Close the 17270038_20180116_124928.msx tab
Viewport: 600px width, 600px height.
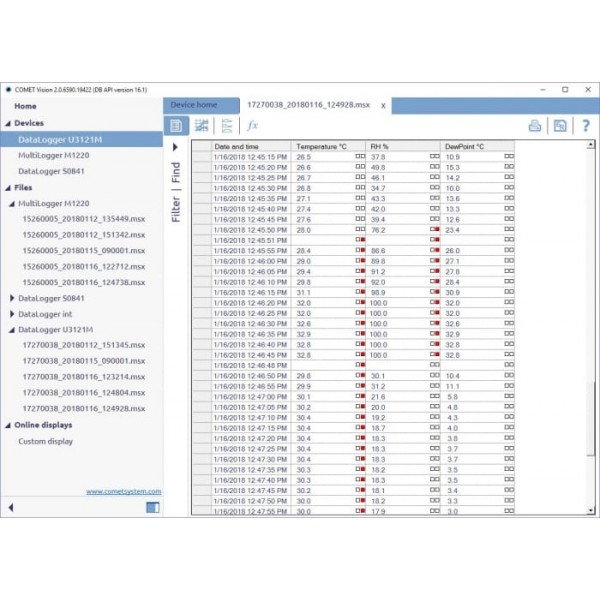point(383,105)
